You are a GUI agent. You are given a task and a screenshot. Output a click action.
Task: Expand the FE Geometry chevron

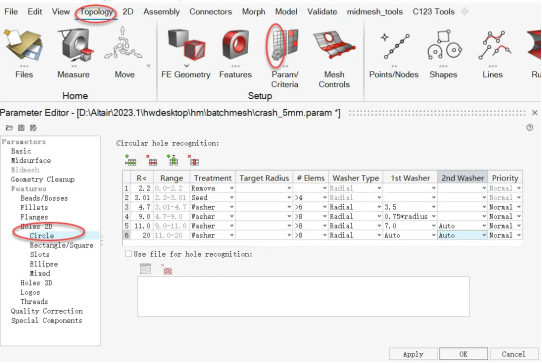pyautogui.click(x=186, y=66)
